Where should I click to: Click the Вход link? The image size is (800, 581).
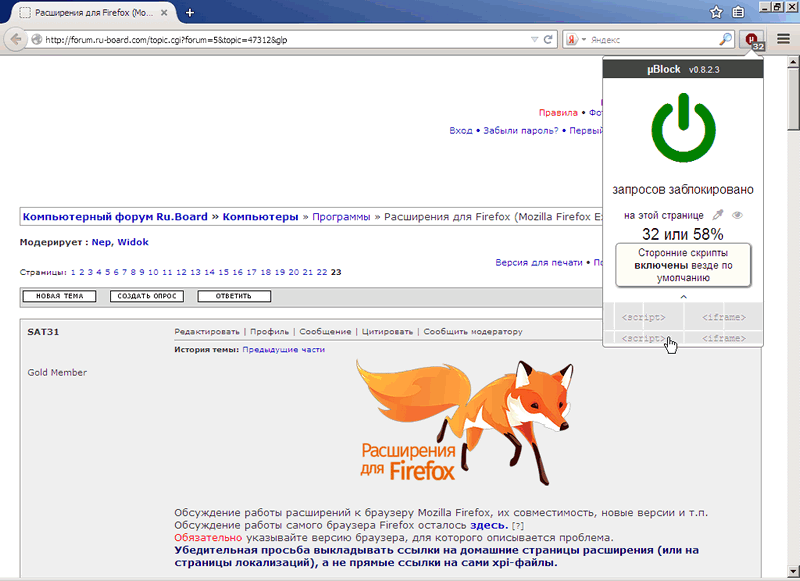click(x=461, y=131)
